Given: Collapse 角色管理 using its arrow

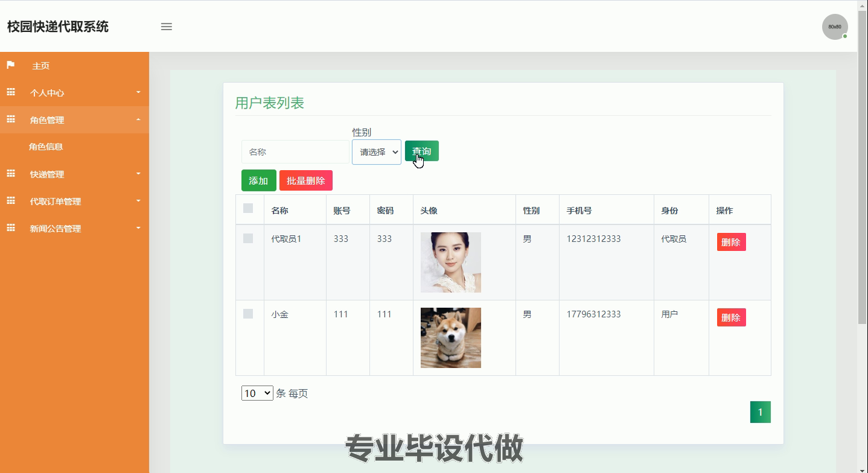Looking at the screenshot, I should coord(138,119).
